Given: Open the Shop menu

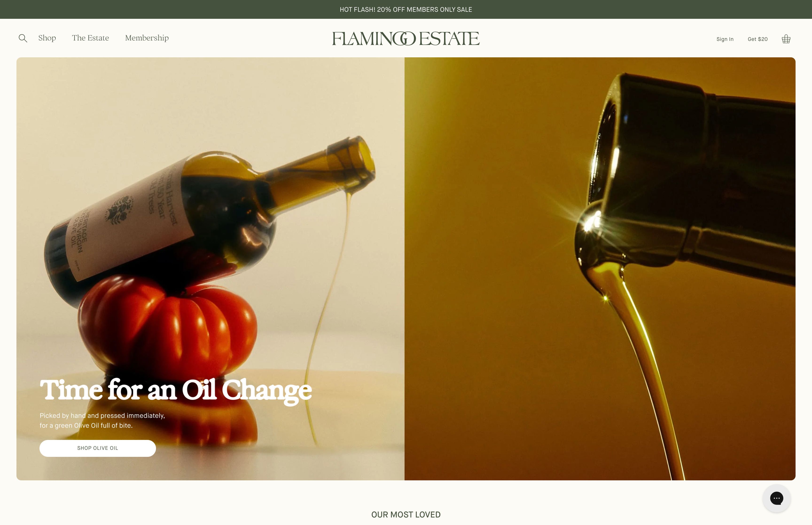Looking at the screenshot, I should [47, 38].
